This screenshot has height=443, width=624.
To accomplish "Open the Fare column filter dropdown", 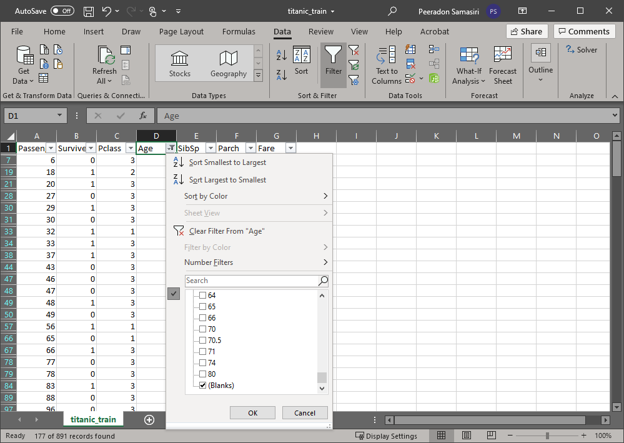I will pyautogui.click(x=290, y=148).
